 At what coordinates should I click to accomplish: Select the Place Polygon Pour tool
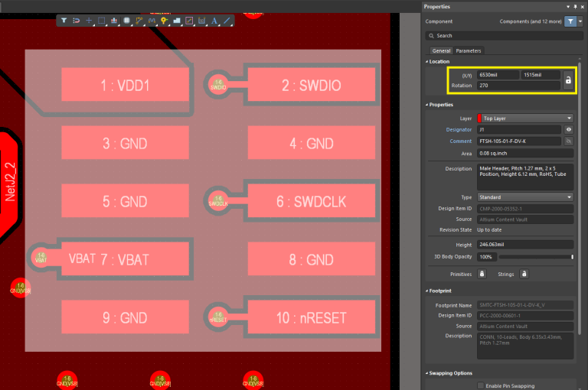[x=177, y=21]
